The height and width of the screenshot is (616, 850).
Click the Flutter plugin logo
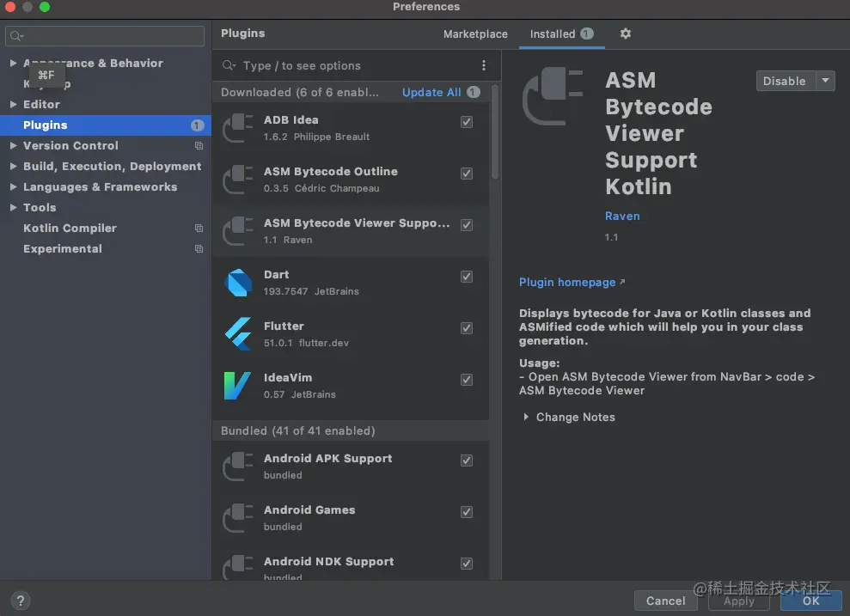239,334
